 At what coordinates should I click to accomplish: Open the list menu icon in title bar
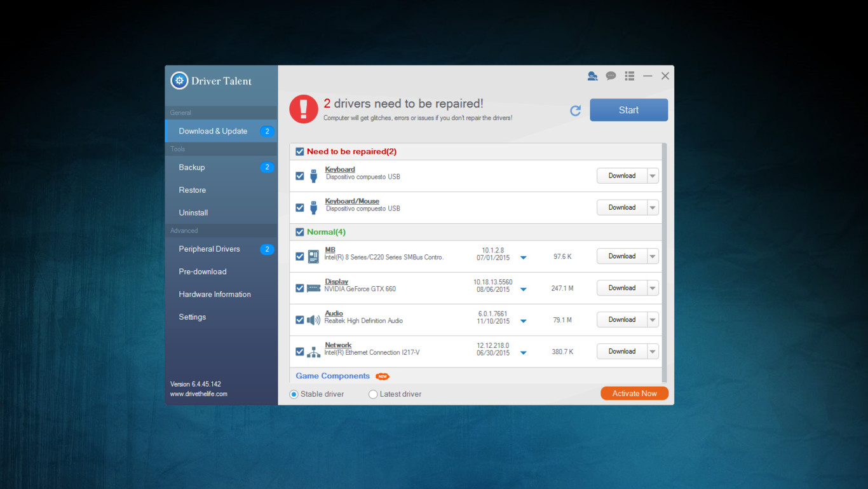pos(630,76)
